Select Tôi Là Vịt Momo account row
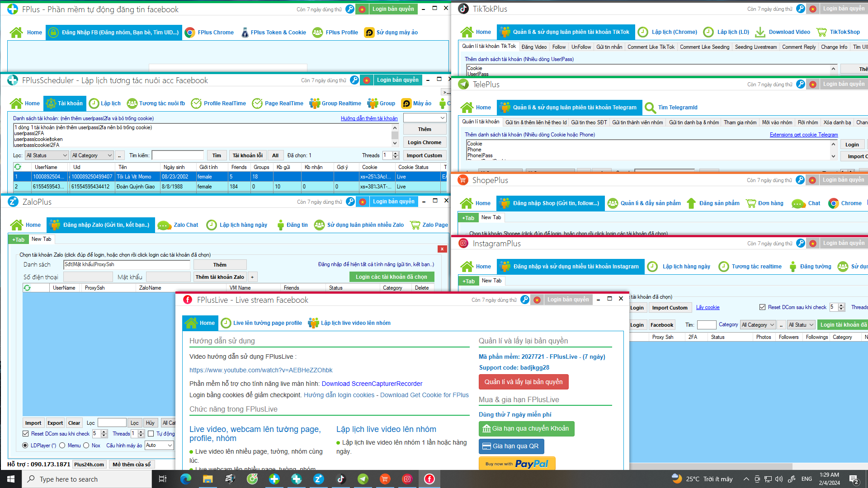 pyautogui.click(x=230, y=177)
